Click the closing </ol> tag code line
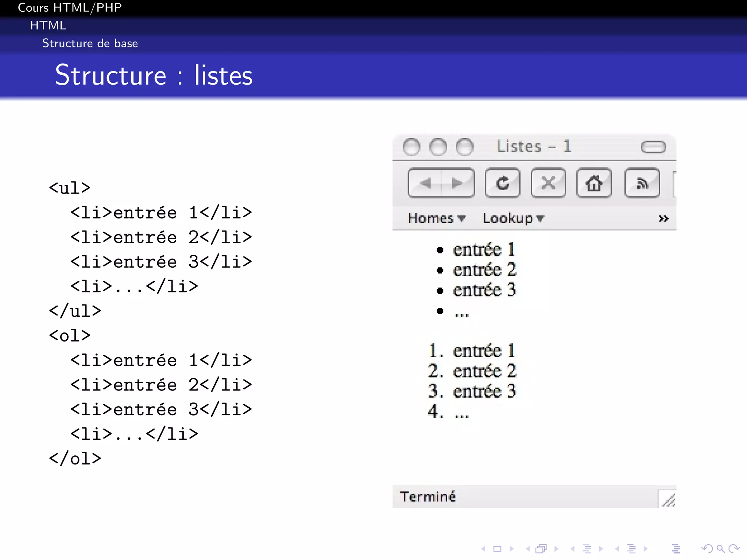The width and height of the screenshot is (747, 560). pyautogui.click(x=75, y=458)
